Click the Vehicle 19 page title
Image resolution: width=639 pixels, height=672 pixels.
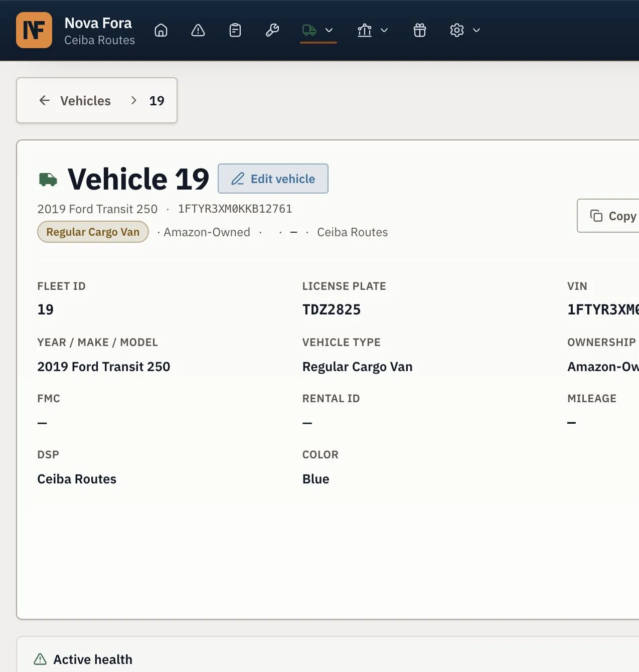pos(138,179)
